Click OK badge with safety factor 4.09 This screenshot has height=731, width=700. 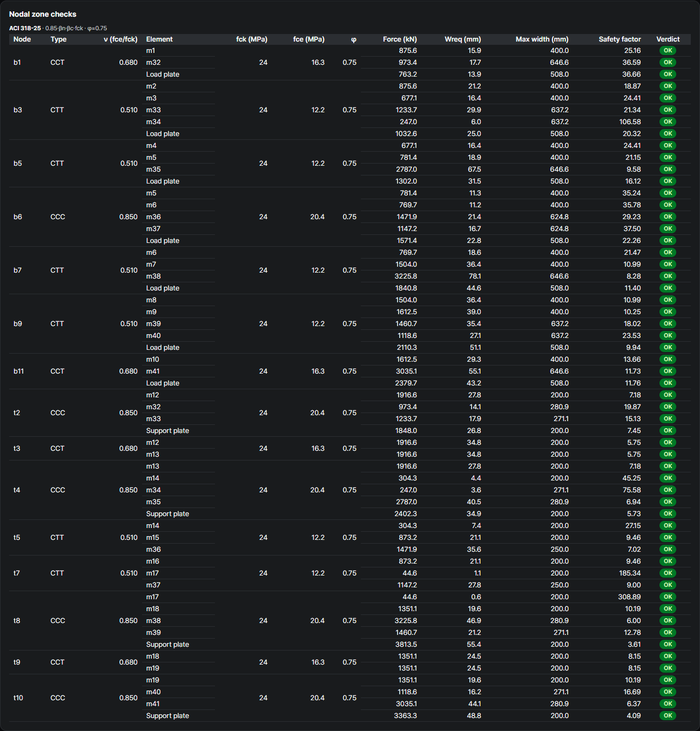pos(668,716)
